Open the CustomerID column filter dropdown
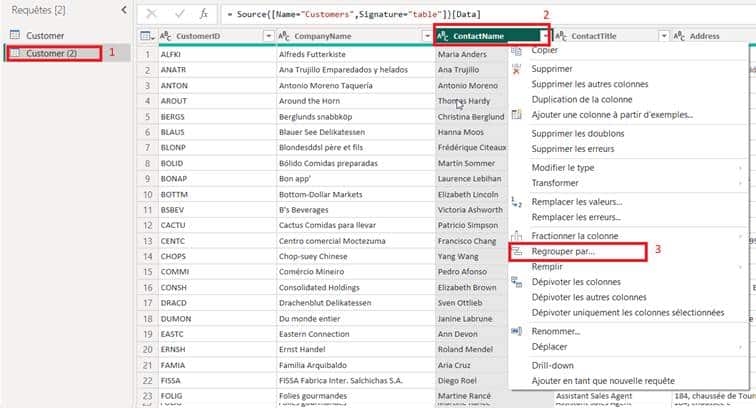 pos(267,36)
